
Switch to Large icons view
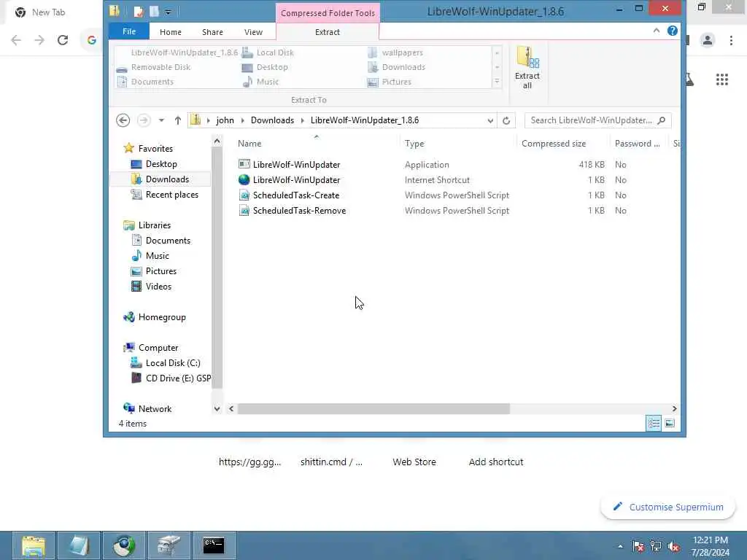670,423
